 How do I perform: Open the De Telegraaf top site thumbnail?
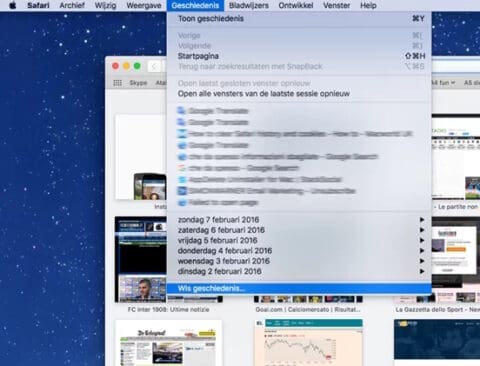point(169,343)
